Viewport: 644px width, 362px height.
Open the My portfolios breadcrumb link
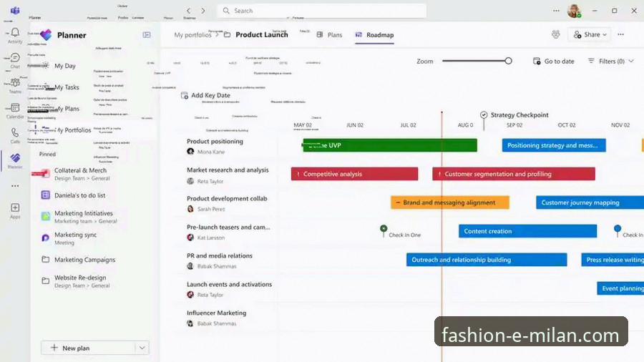(x=192, y=34)
